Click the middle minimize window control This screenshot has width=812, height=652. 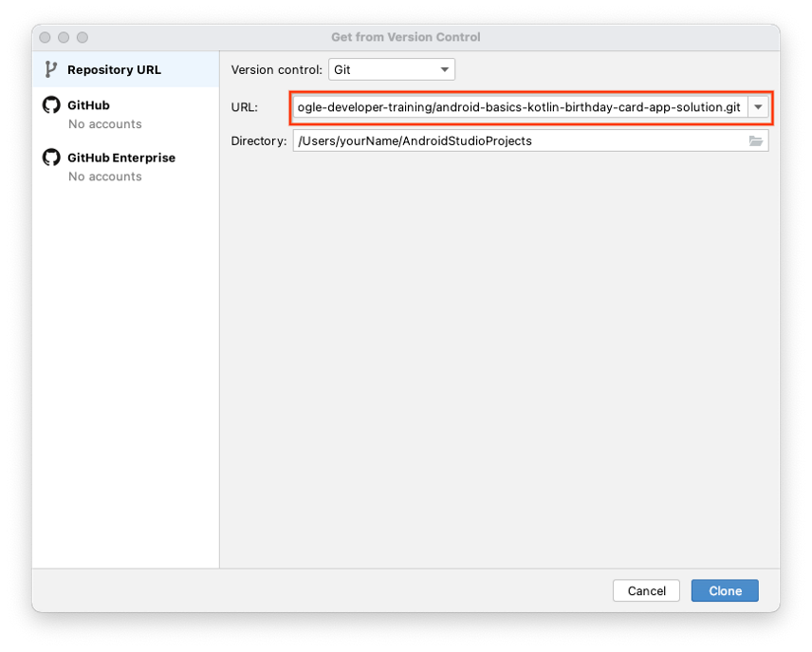click(x=64, y=37)
